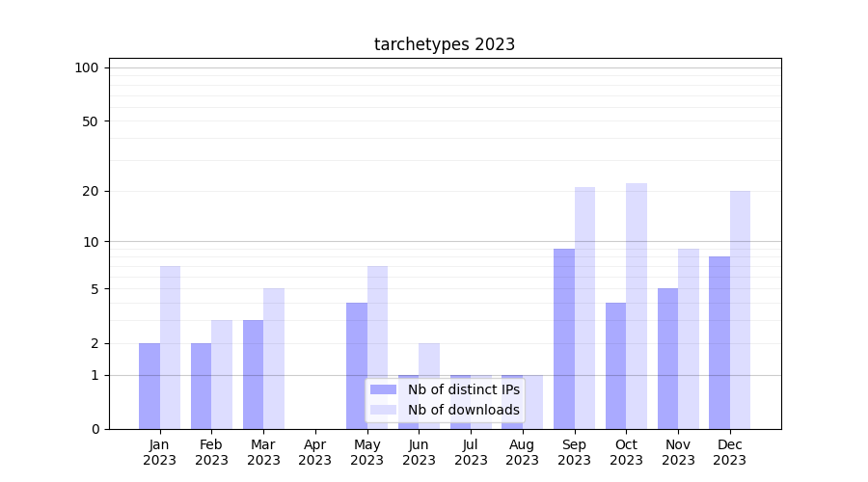Screen dimensions: 868x482
Task: Select the y-axis tick label 20
Action: click(91, 191)
